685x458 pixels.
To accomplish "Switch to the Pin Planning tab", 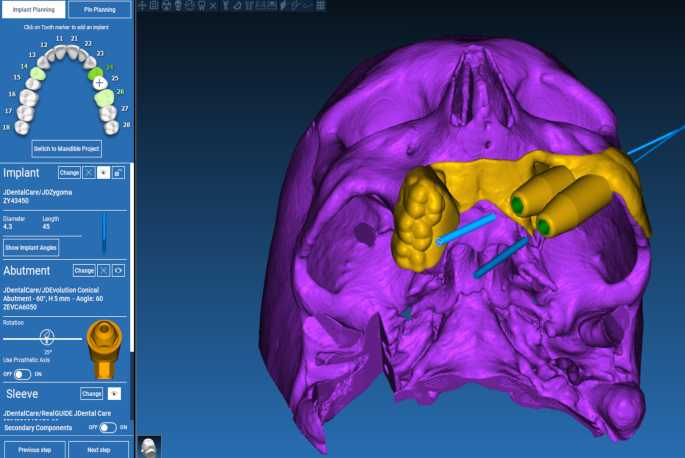I will tap(100, 9).
